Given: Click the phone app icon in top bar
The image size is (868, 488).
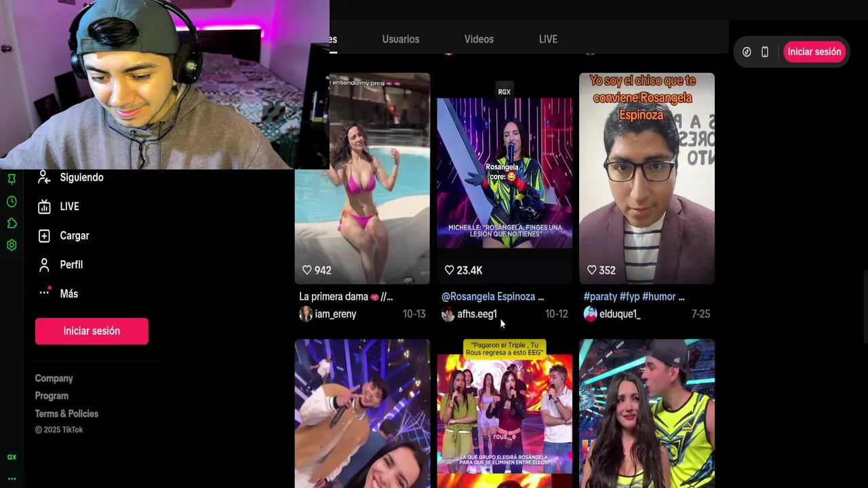Looking at the screenshot, I should click(765, 52).
